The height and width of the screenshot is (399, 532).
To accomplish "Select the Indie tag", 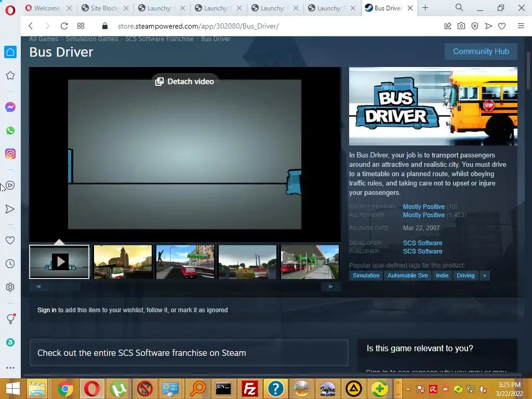I will (442, 275).
